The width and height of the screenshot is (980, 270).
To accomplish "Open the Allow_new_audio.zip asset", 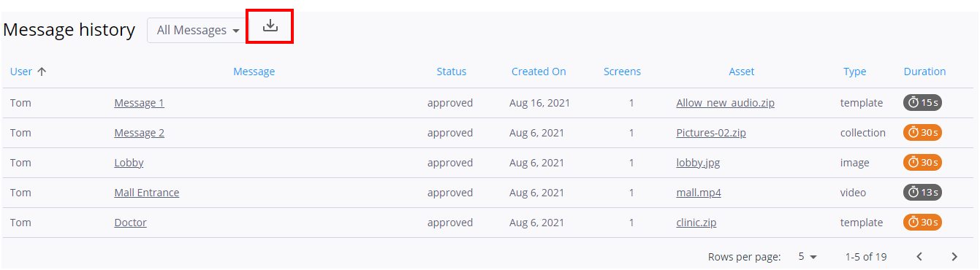I will (x=725, y=103).
